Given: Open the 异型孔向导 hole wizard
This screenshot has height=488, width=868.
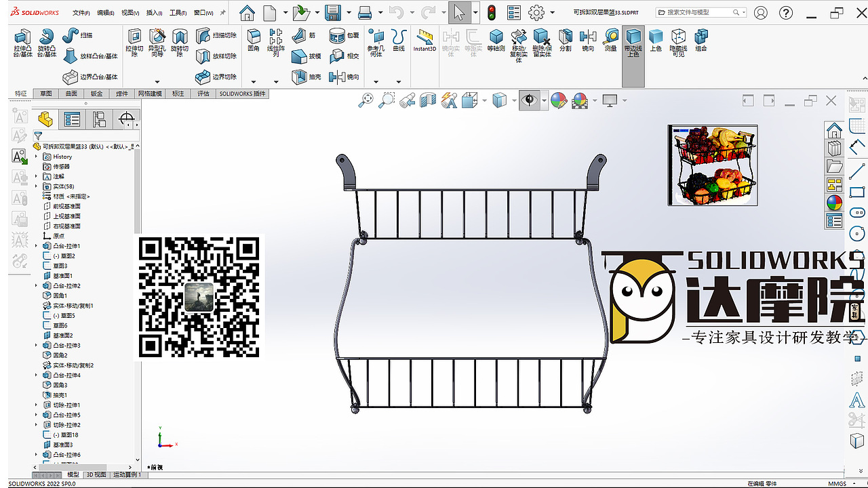Looking at the screenshot, I should (157, 44).
